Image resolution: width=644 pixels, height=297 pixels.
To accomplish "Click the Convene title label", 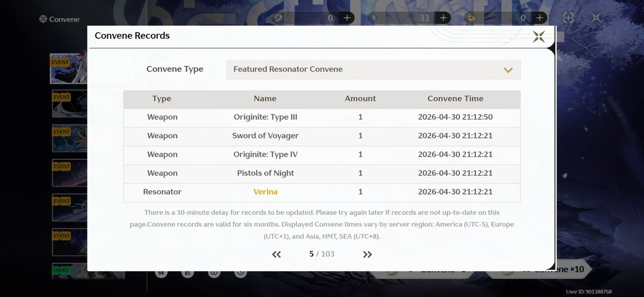I will [64, 19].
